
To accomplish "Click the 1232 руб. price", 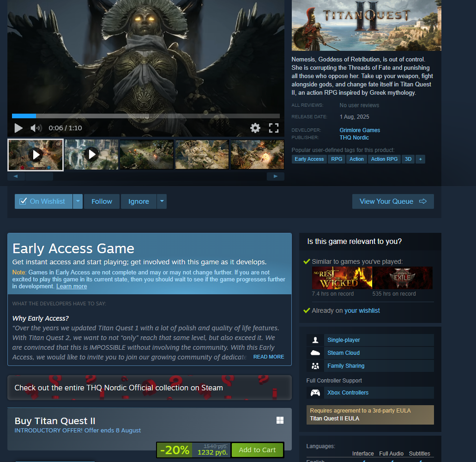I will click(212, 452).
